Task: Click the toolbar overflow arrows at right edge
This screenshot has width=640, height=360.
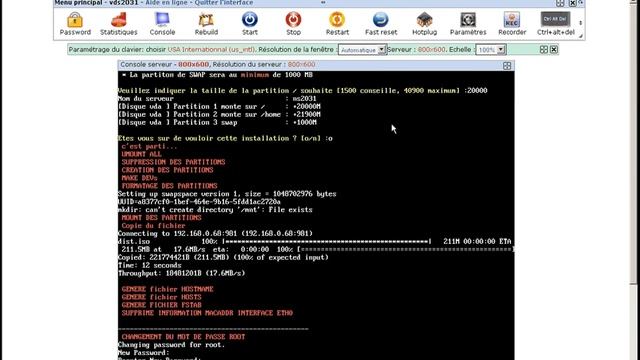Action: [580, 23]
